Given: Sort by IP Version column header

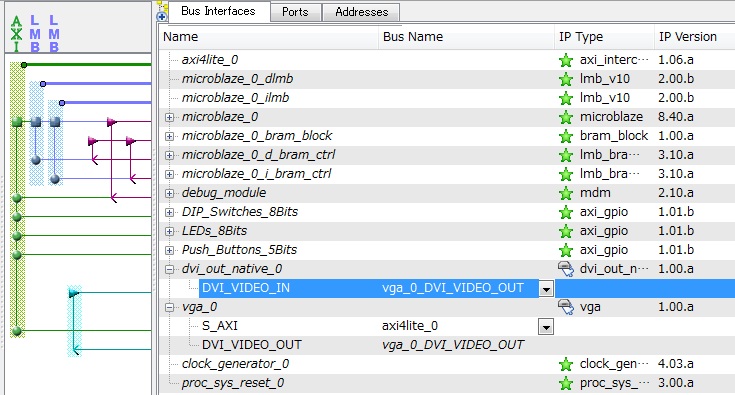Looking at the screenshot, I should (x=695, y=37).
